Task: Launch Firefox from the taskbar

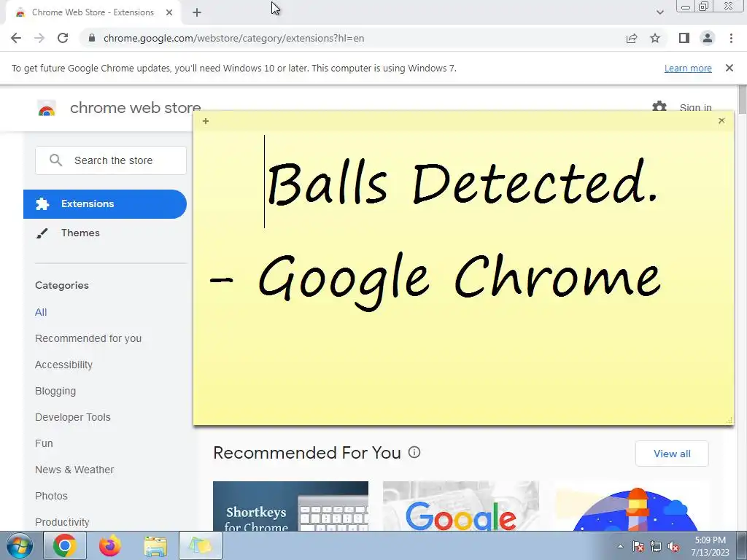Action: (110, 545)
